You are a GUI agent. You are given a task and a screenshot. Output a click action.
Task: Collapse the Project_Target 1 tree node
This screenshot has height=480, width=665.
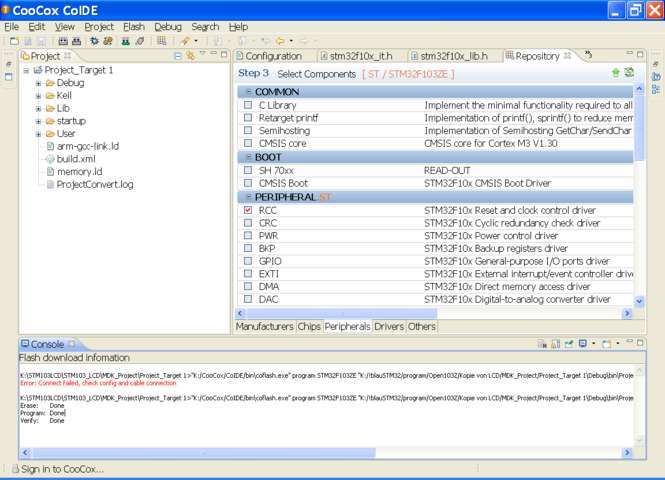pyautogui.click(x=26, y=70)
